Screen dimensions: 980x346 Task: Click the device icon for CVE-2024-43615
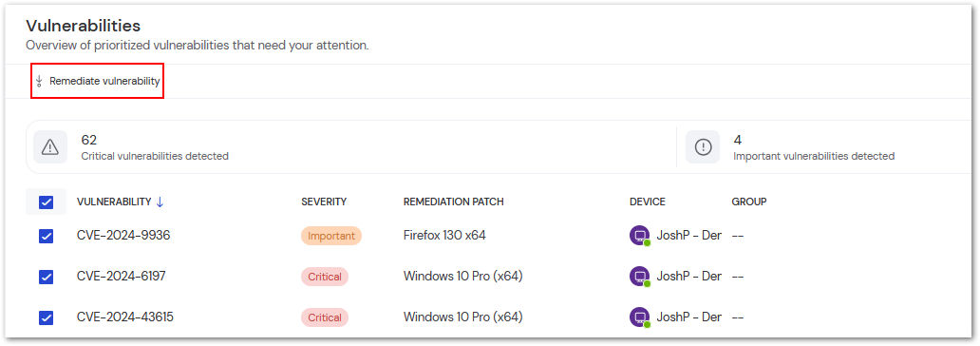click(x=639, y=317)
